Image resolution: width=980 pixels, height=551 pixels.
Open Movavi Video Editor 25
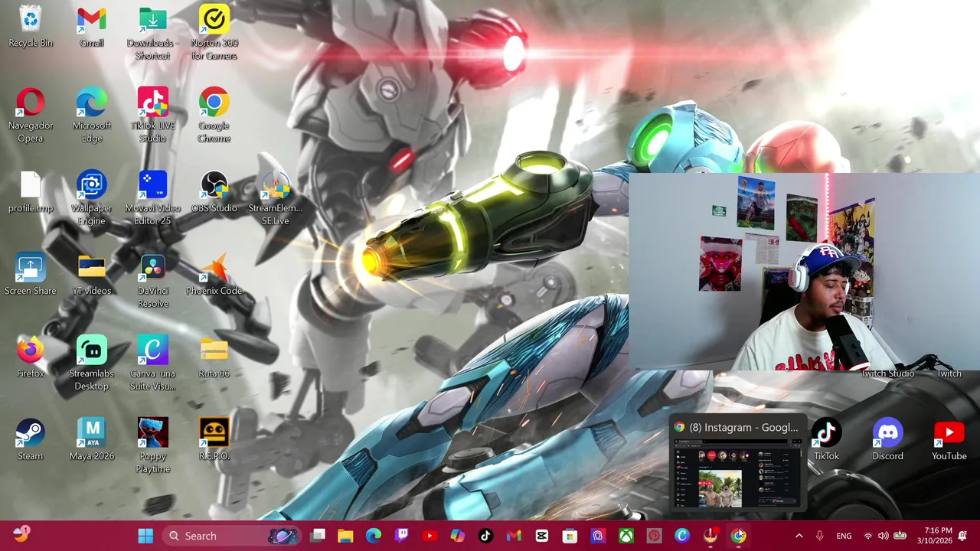(153, 198)
